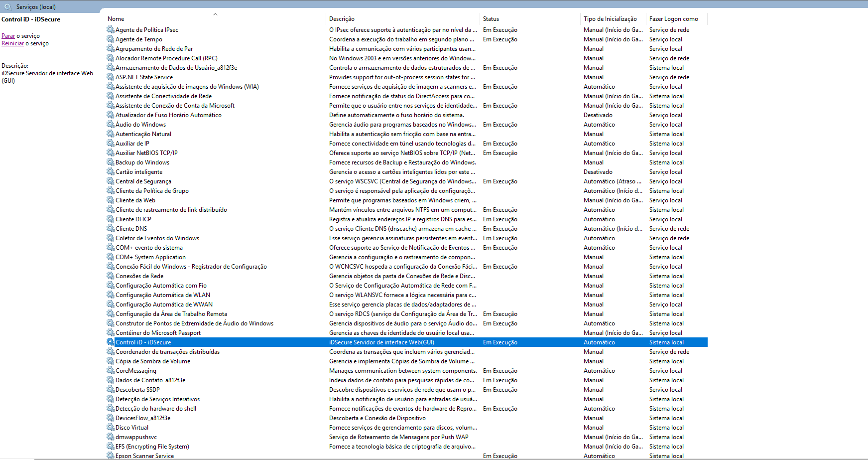Click the service icon for ASP.NET State Service

(110, 77)
